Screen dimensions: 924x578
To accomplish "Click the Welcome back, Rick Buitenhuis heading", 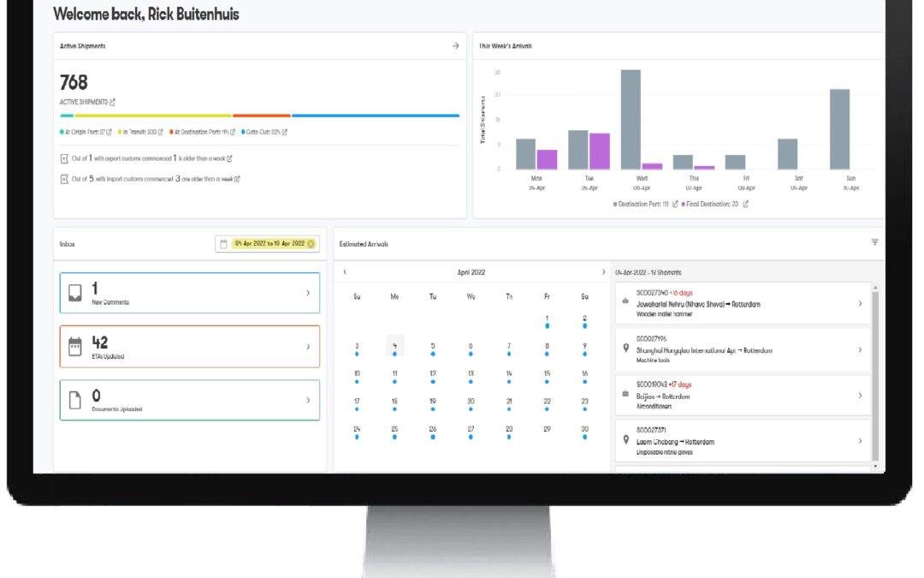I will point(146,15).
